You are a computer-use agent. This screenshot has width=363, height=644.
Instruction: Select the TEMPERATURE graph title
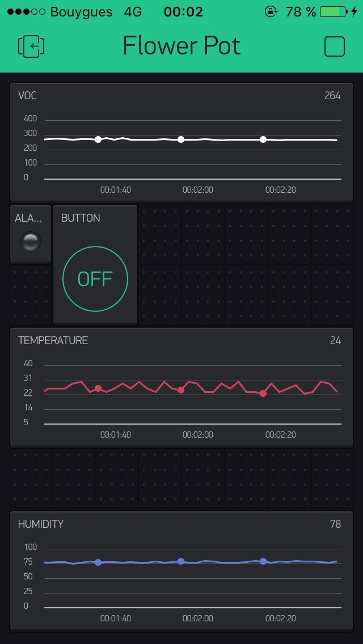tap(53, 341)
